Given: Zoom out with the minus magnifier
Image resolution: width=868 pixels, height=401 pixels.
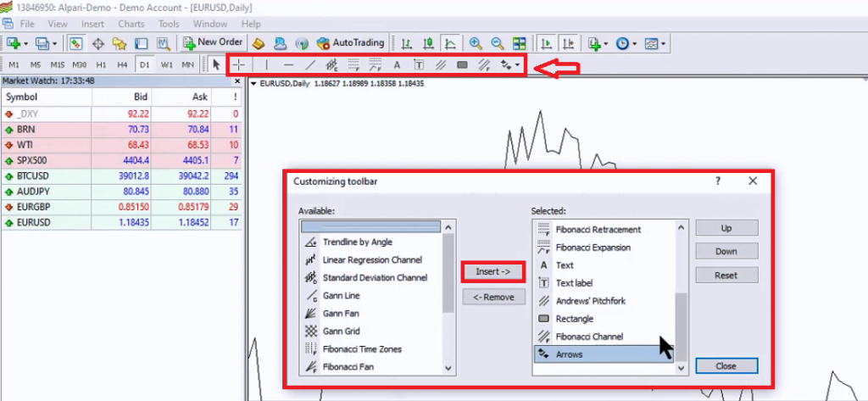Looking at the screenshot, I should (x=497, y=43).
